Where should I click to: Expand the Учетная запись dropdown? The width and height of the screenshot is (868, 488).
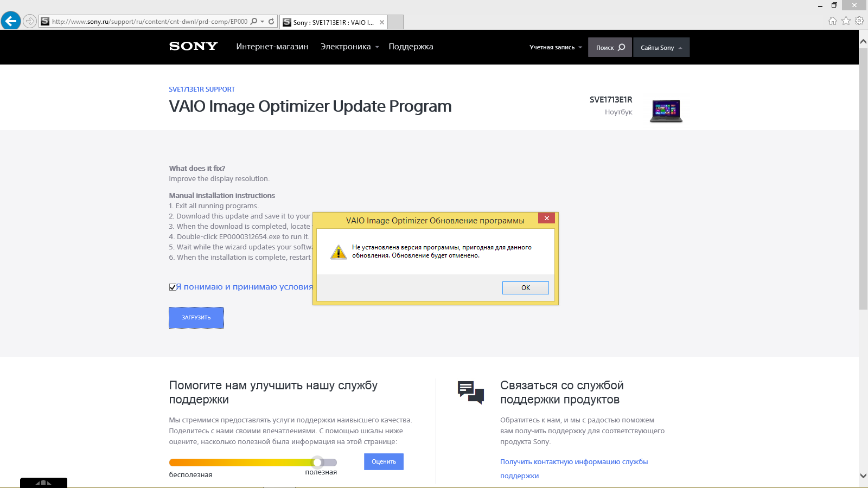556,47
